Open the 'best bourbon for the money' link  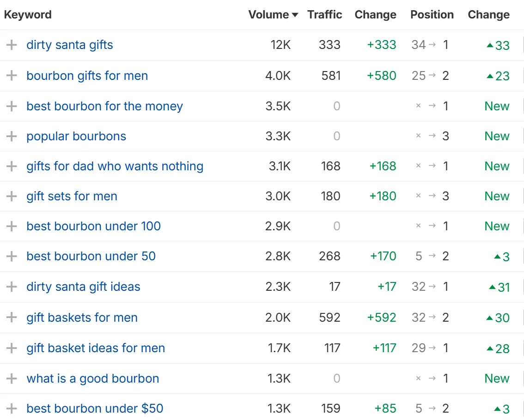104,107
